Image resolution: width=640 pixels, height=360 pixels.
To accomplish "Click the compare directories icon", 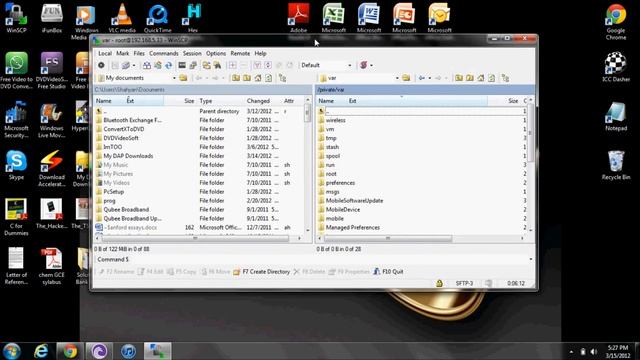I will pyautogui.click(x=147, y=65).
